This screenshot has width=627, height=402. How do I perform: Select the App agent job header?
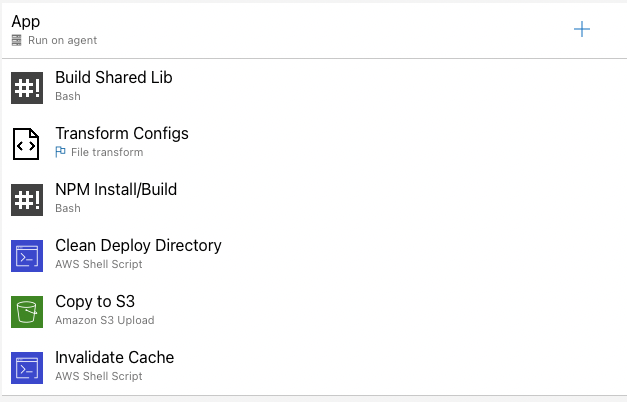point(314,30)
